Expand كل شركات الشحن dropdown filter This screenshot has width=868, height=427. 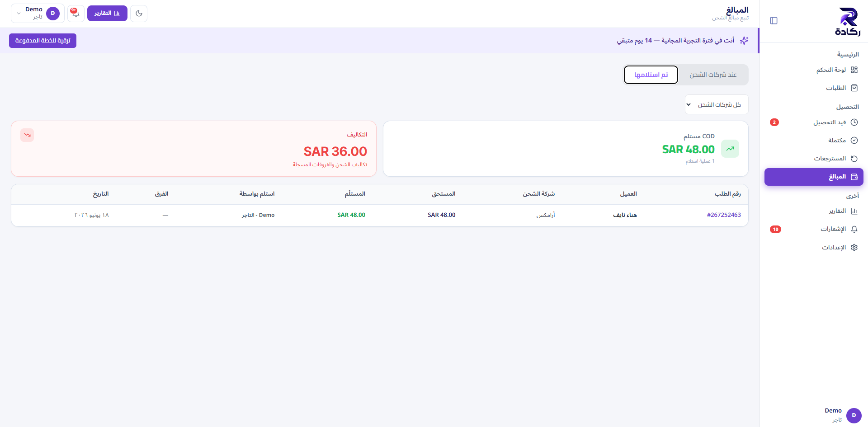coord(717,105)
